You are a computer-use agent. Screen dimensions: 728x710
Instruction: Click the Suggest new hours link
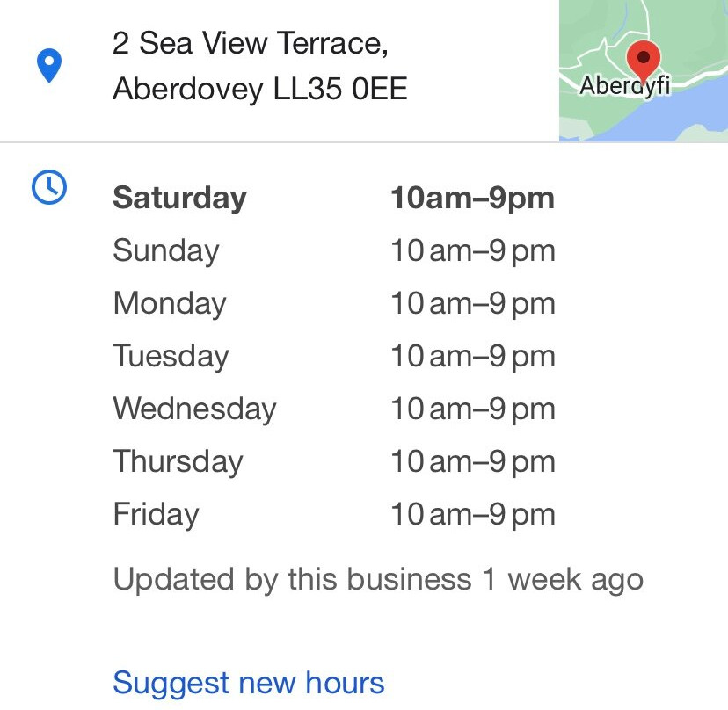(249, 684)
